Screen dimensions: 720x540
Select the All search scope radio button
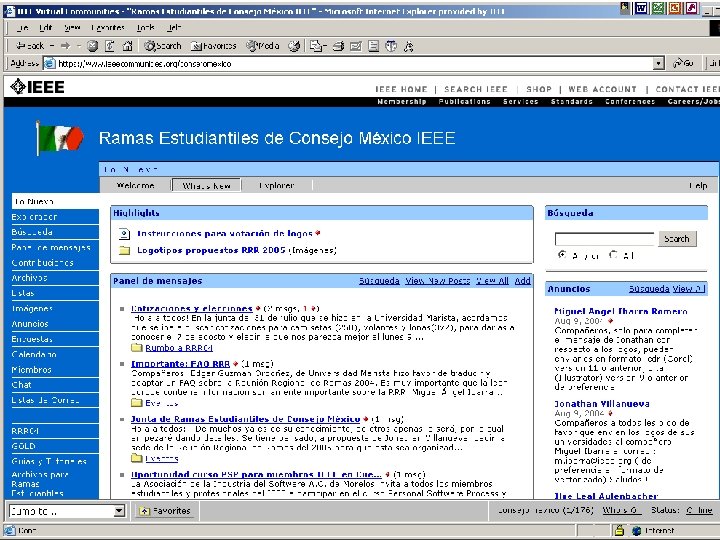coord(613,254)
